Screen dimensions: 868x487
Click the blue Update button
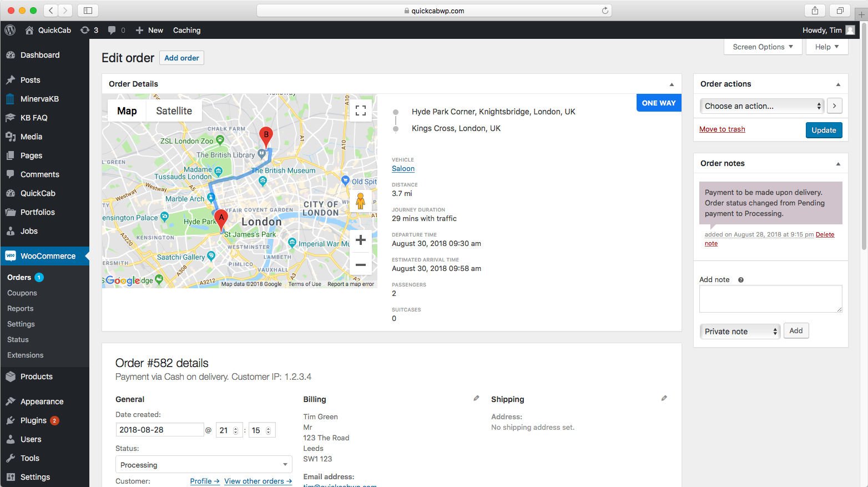pyautogui.click(x=824, y=130)
